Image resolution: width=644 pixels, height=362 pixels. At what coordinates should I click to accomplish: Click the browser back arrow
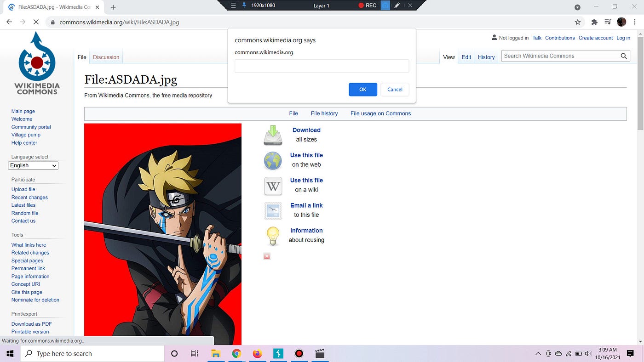point(9,22)
